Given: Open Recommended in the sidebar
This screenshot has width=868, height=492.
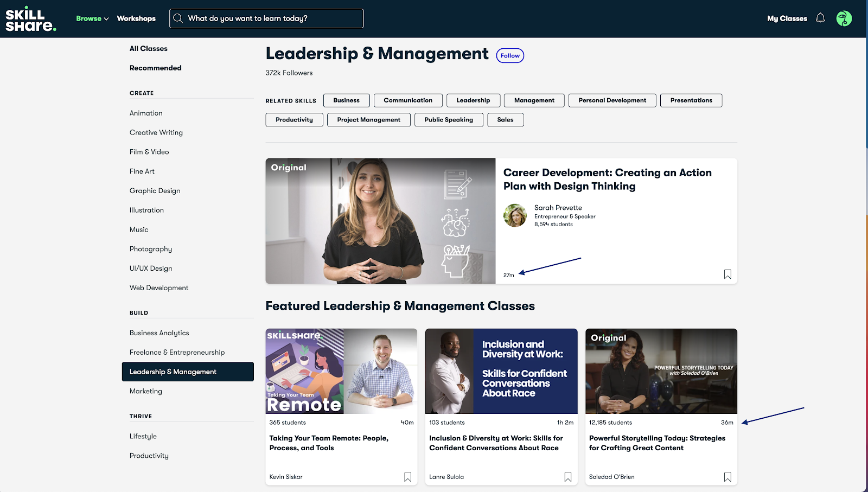Looking at the screenshot, I should pyautogui.click(x=156, y=68).
